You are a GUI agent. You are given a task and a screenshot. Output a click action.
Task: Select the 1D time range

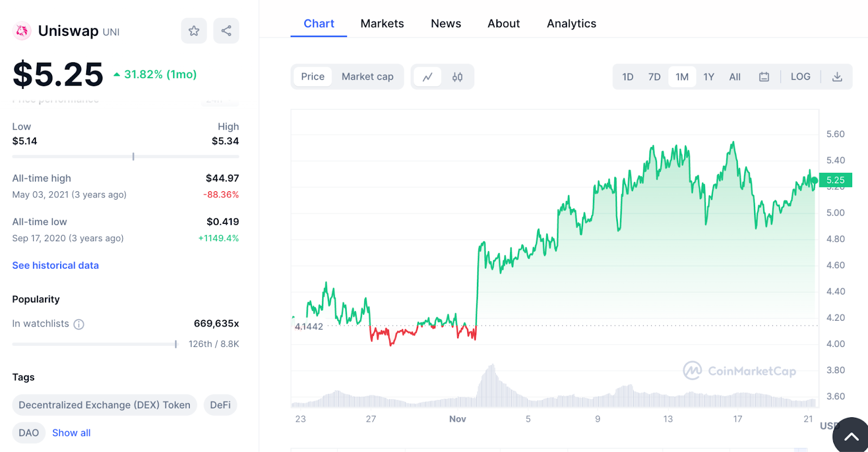628,77
